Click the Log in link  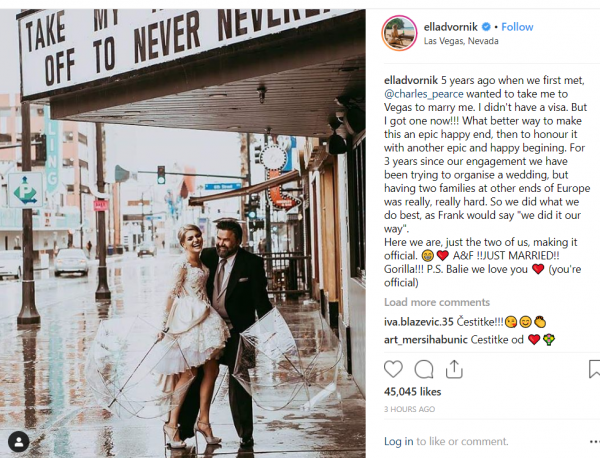click(x=398, y=442)
